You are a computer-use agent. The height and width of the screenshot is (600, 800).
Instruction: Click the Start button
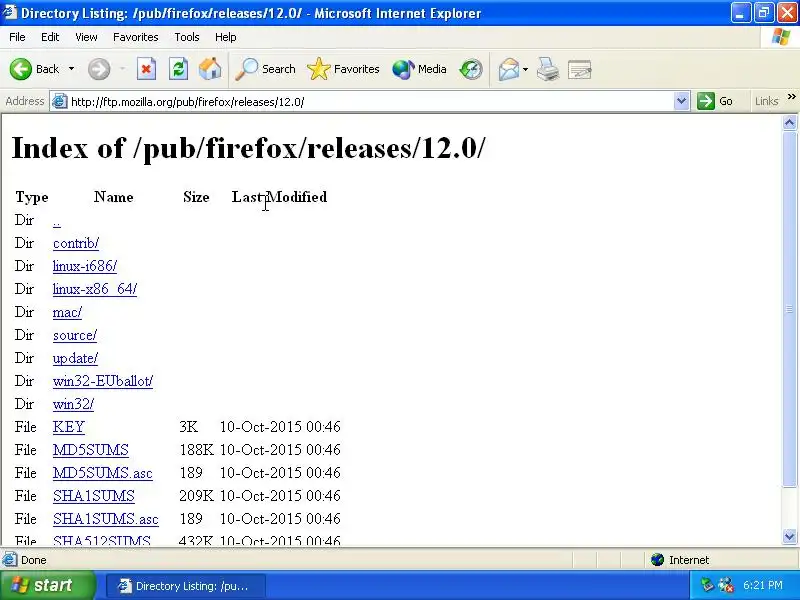pos(47,585)
